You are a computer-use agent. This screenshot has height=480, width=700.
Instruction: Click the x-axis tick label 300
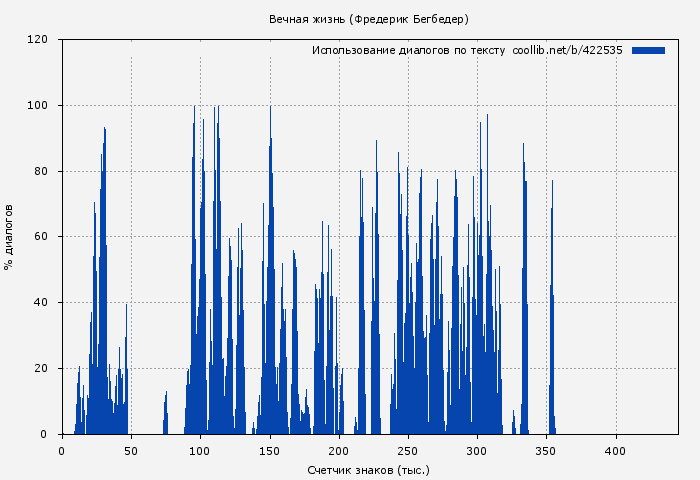click(x=478, y=451)
